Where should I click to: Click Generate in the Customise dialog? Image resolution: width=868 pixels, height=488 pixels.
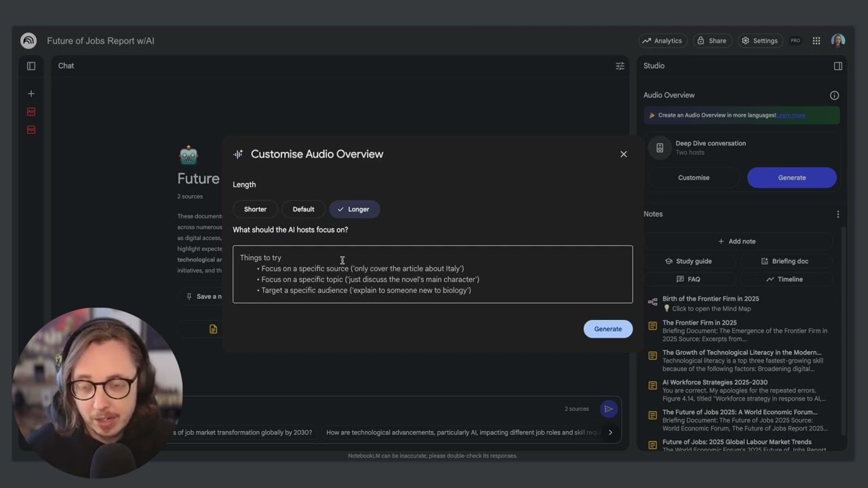[x=608, y=329]
